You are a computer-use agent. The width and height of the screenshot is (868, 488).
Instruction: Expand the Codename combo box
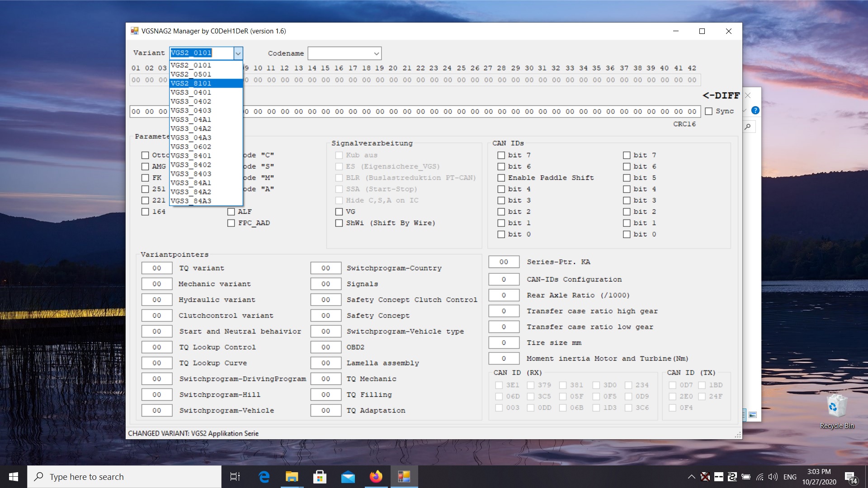pyautogui.click(x=376, y=53)
